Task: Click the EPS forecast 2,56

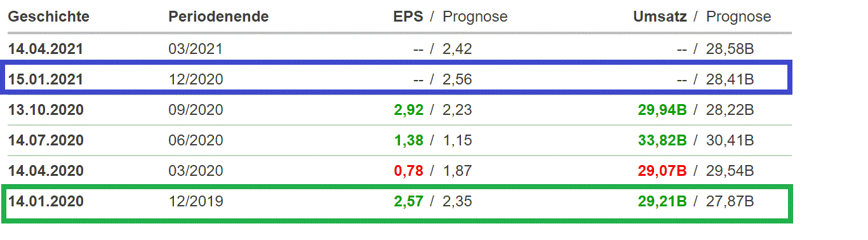Action: tap(457, 79)
